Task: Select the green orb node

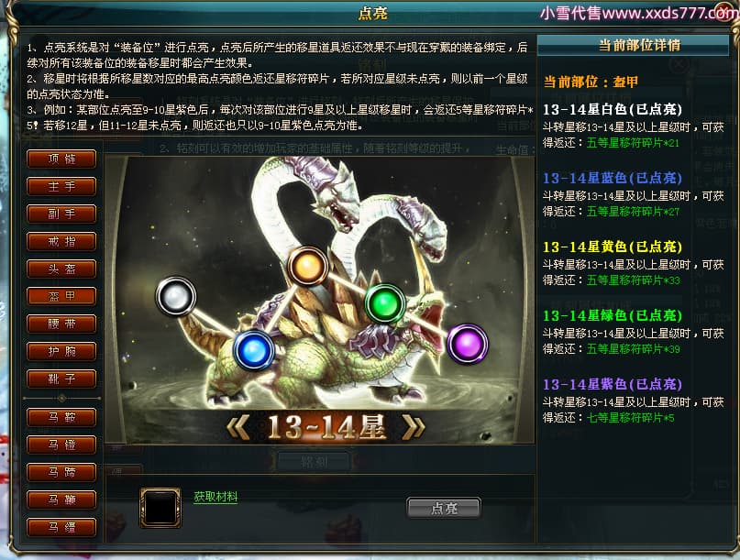Action: [385, 303]
